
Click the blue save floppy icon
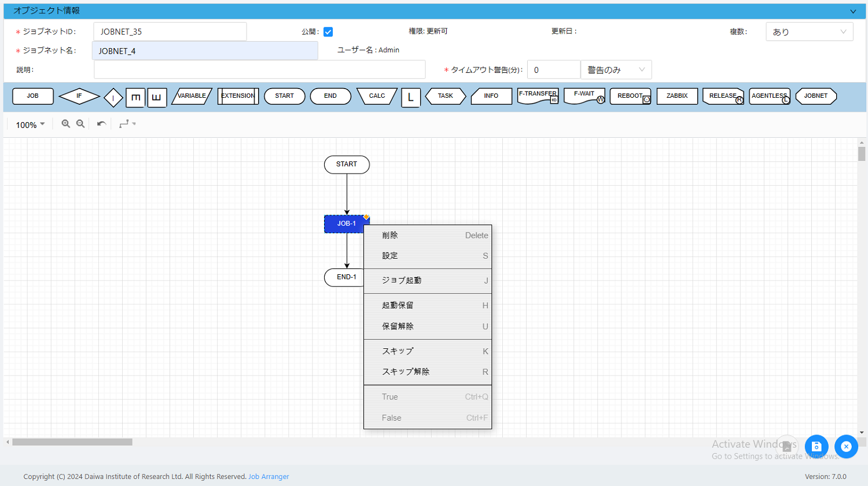coord(816,447)
